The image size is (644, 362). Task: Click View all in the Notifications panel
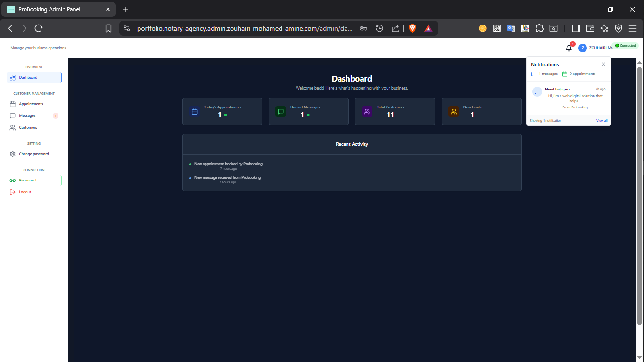point(602,120)
